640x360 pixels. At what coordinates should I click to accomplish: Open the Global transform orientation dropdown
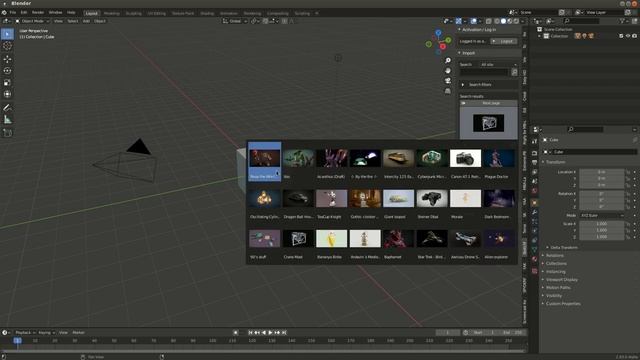235,21
